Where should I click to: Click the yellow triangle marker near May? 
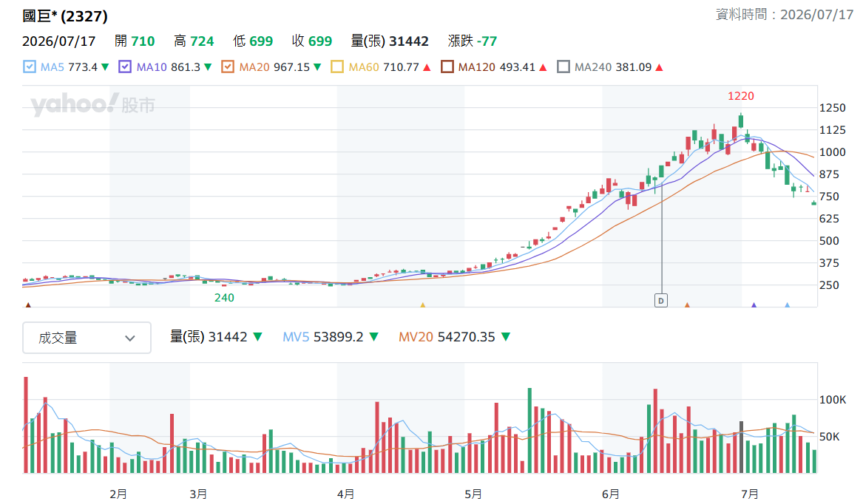click(423, 304)
